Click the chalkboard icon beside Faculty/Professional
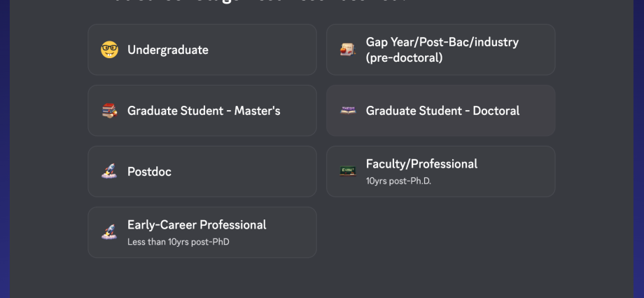The image size is (644, 298). 348,171
